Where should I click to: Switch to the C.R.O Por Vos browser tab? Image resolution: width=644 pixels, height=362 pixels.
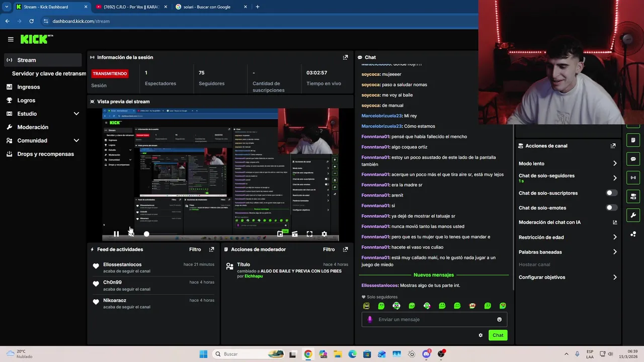coord(131,7)
